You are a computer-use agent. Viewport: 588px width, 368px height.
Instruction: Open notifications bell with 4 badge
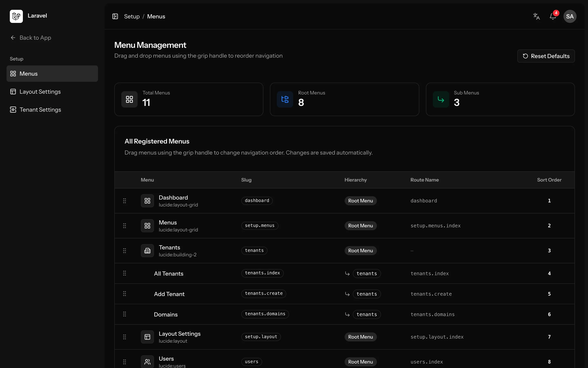coord(553,16)
